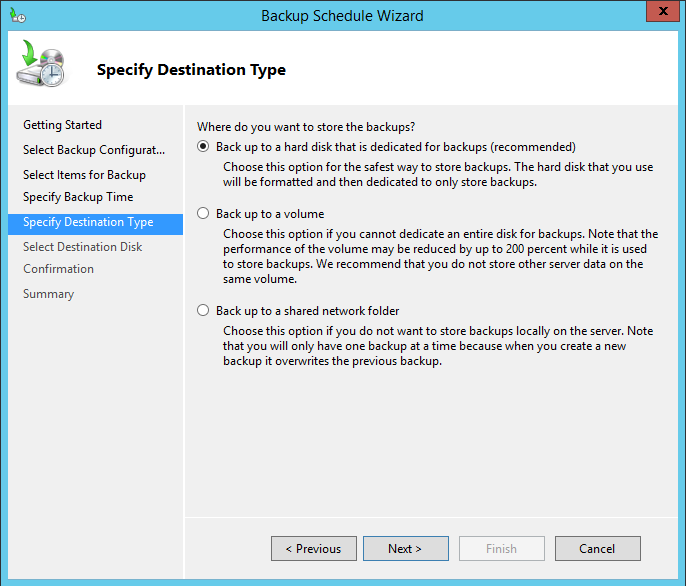Select dedicated hard disk backup option
Screen dimensions: 686x586
click(203, 147)
